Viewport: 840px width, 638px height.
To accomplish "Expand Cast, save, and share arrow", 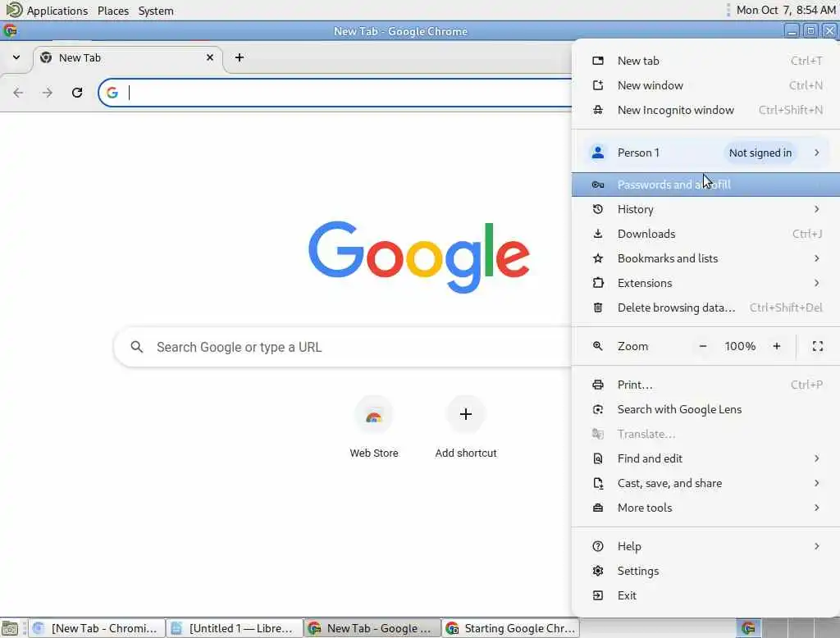I will click(816, 483).
